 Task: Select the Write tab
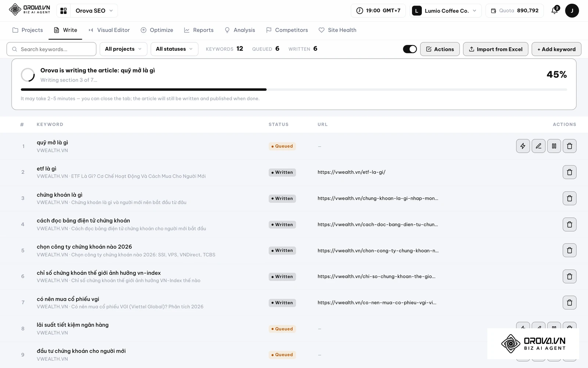pyautogui.click(x=65, y=30)
